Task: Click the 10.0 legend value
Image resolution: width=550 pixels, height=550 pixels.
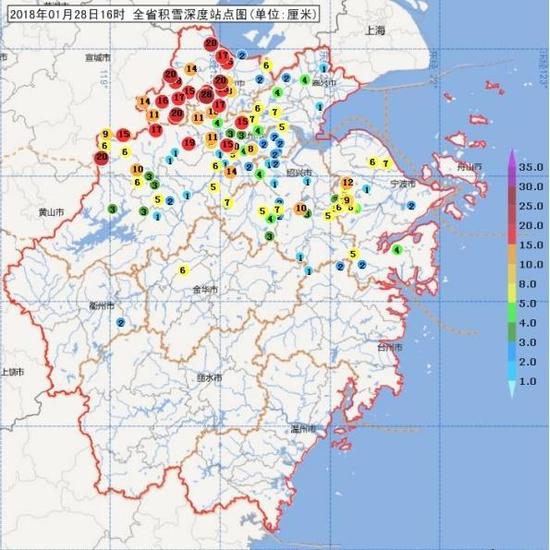Action: click(531, 264)
